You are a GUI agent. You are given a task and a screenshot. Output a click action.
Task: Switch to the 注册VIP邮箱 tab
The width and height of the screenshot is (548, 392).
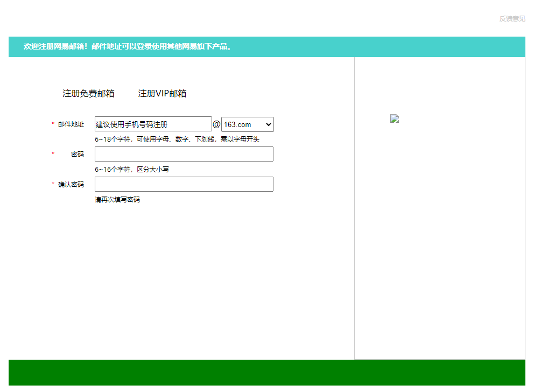pos(162,93)
